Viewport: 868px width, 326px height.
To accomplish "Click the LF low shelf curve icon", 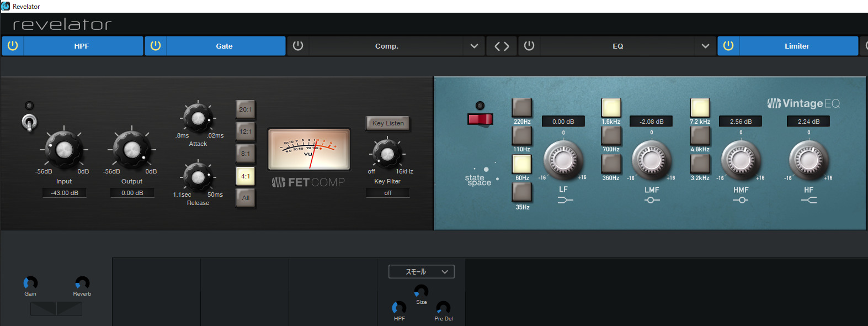I will 565,200.
